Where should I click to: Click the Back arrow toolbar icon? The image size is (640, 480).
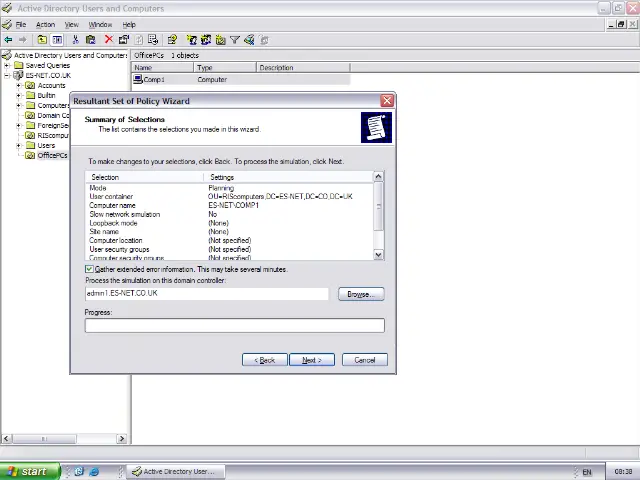(x=8, y=40)
